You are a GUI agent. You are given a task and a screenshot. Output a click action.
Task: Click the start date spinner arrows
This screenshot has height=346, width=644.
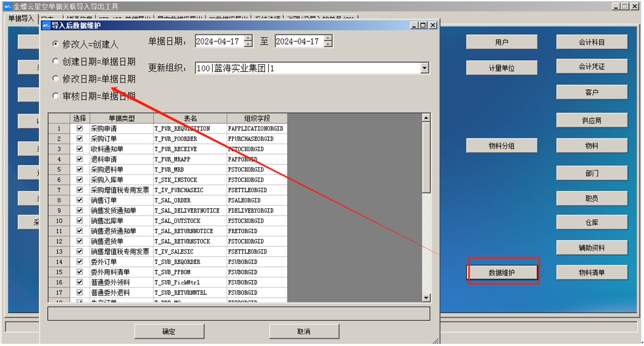tap(248, 41)
